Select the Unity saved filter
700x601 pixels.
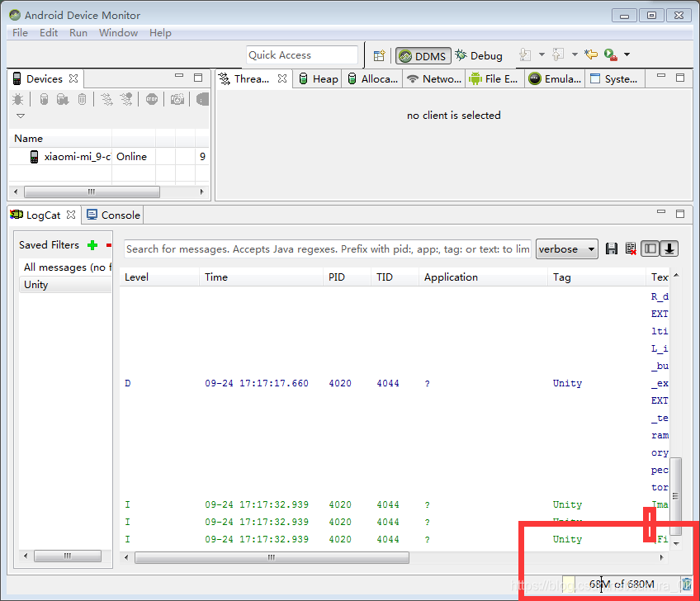pos(65,285)
